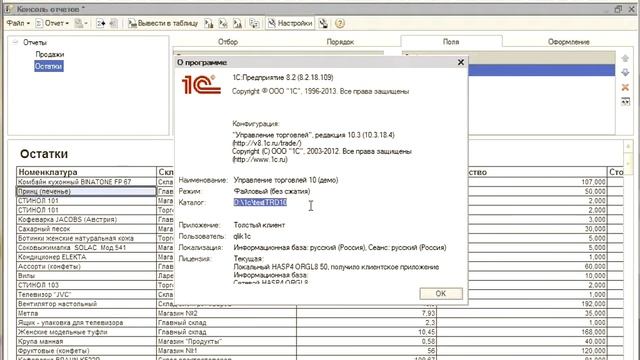Click the Магазин №2 warehouse cell
Viewport: 640px width, 360px height.
click(226, 313)
